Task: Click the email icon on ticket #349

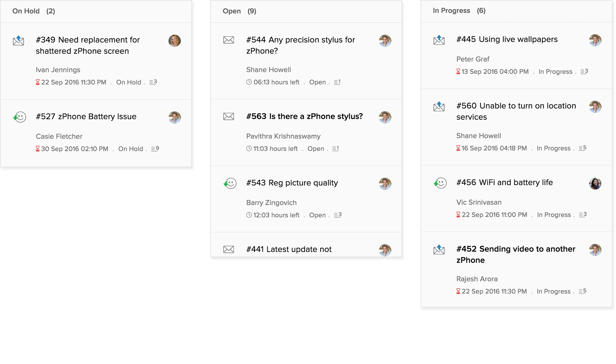Action: pos(18,41)
